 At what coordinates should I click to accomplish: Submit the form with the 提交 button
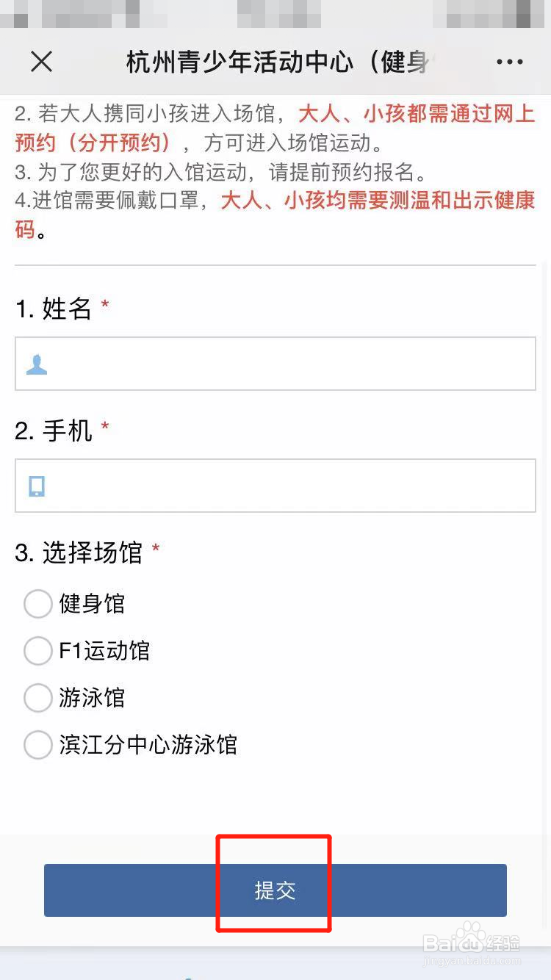(x=275, y=890)
